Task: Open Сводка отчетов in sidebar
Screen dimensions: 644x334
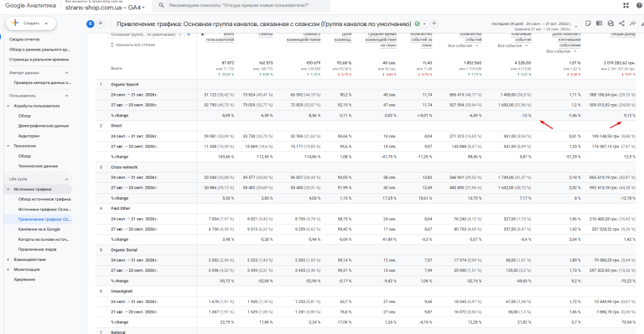Action: [x=24, y=39]
